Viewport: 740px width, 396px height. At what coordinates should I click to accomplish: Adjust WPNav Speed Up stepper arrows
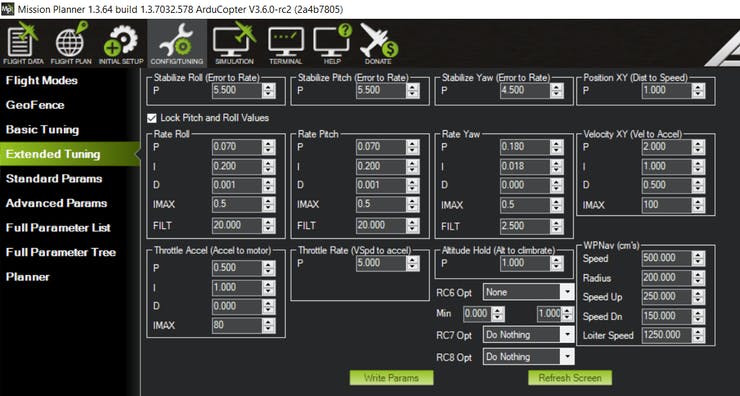pos(698,297)
